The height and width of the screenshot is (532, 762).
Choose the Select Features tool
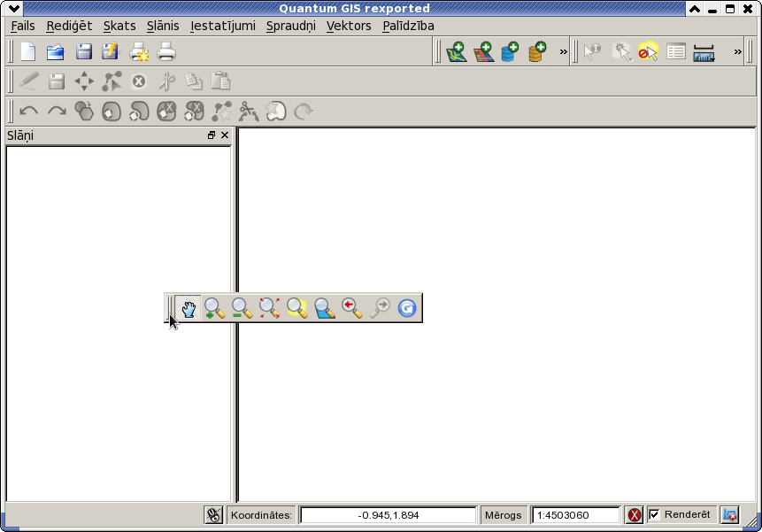click(621, 52)
